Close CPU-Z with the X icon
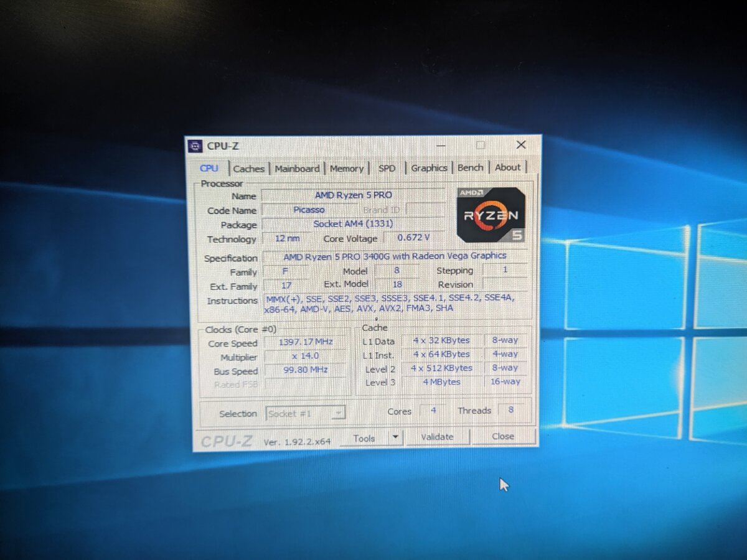747x560 pixels. tap(521, 144)
